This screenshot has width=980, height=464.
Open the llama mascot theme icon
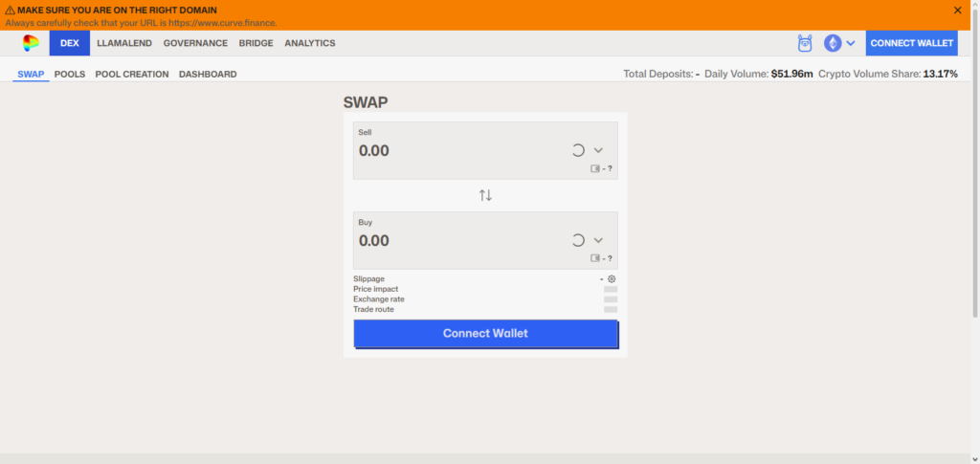(805, 43)
